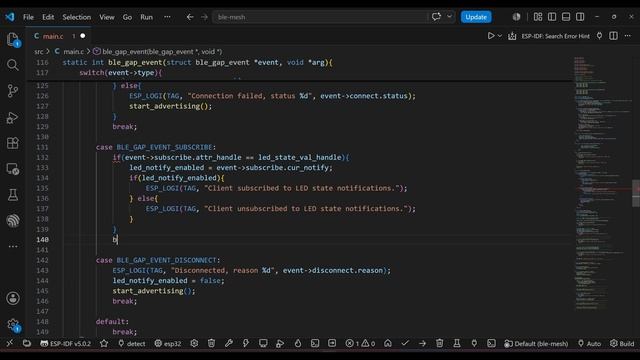Click the Copilot chat icon in title bar
Viewport: 640px width, 360px height.
[436, 17]
